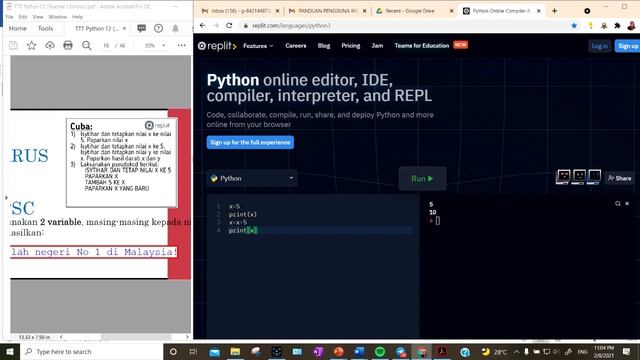The height and width of the screenshot is (360, 640).
Task: Open the comments chat icon in Acrobat
Action: [142, 28]
